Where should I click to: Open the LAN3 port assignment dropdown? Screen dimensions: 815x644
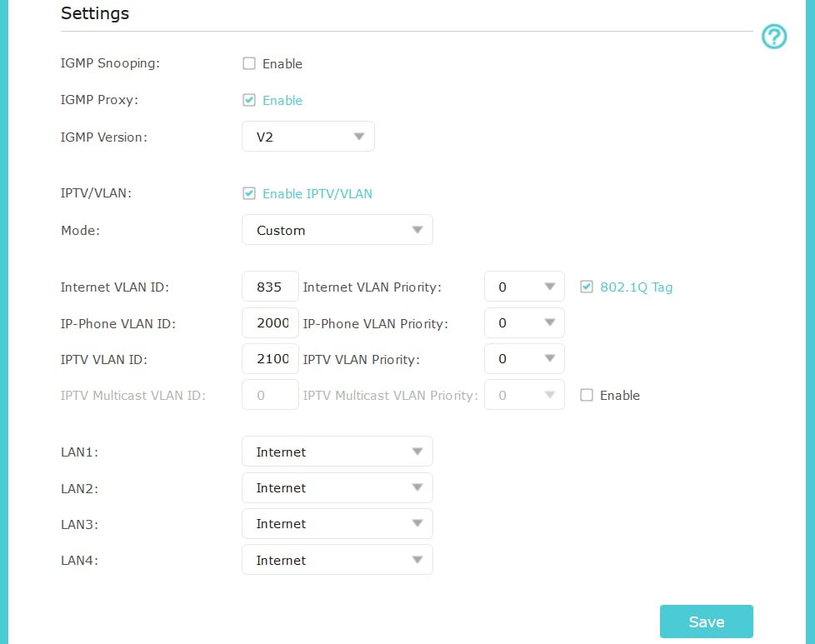337,523
